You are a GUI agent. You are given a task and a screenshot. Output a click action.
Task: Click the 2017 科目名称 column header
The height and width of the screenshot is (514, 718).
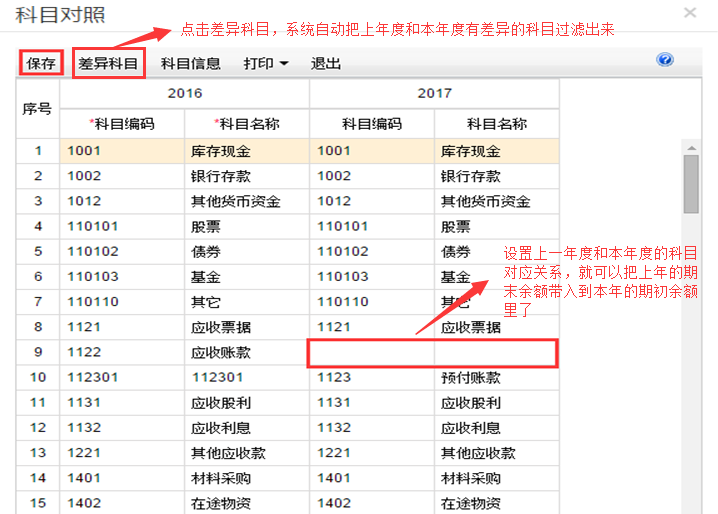pyautogui.click(x=496, y=124)
